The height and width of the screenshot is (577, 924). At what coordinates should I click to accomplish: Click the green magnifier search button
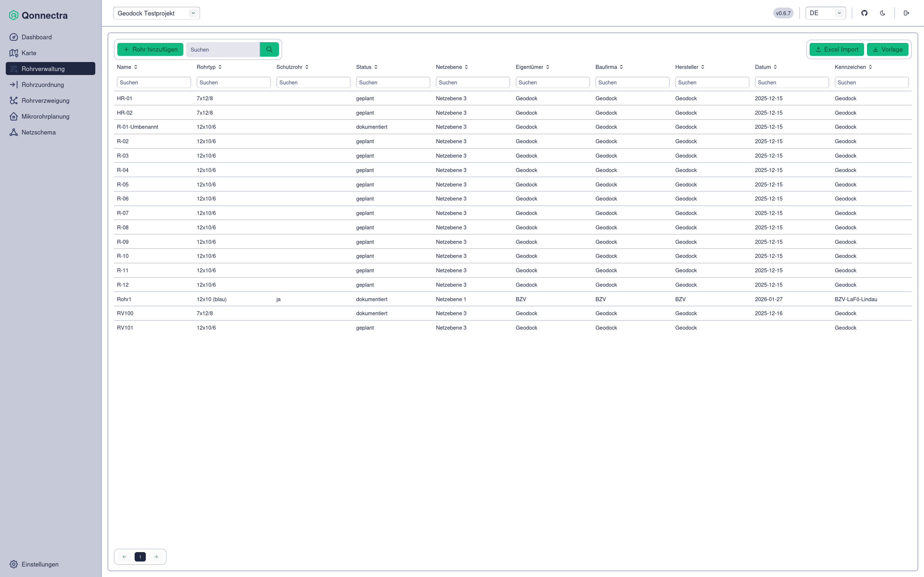(x=269, y=49)
